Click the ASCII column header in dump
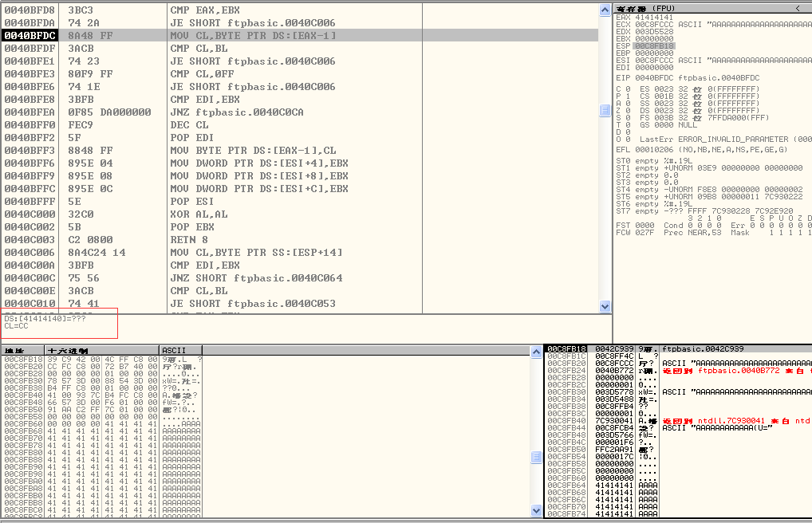 (x=180, y=351)
